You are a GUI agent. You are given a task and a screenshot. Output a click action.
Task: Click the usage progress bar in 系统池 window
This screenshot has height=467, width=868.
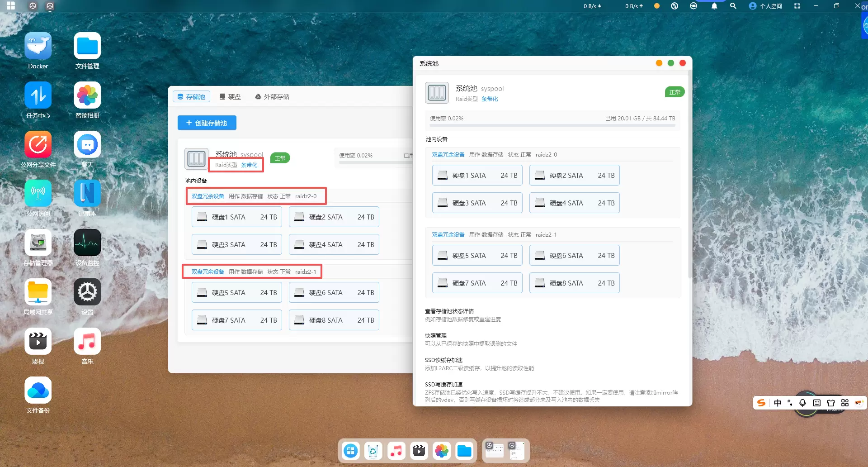pos(552,125)
